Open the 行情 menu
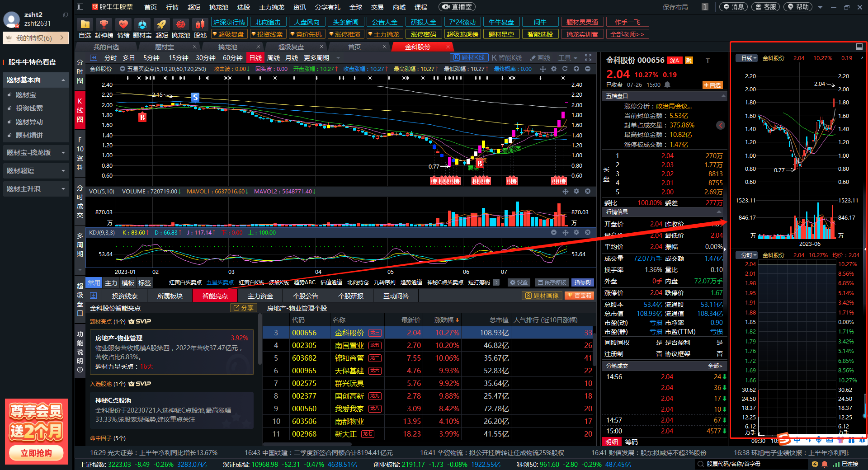868x470 pixels. [172, 7]
